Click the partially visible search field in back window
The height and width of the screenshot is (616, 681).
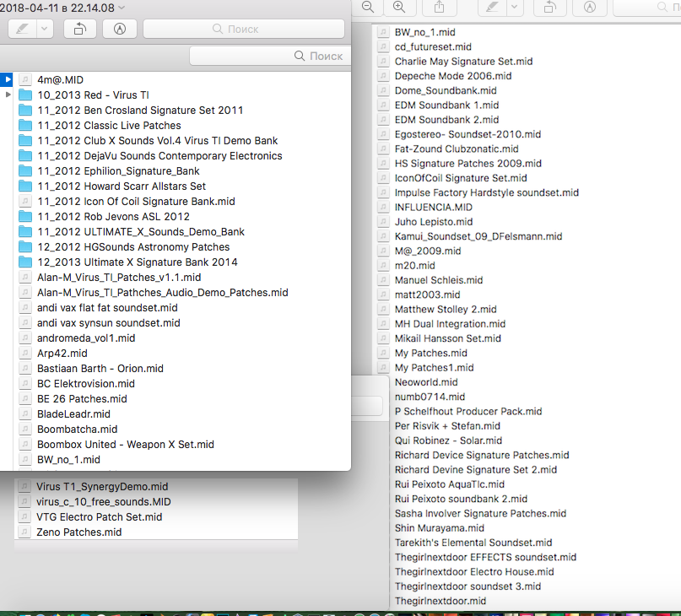[x=647, y=7]
